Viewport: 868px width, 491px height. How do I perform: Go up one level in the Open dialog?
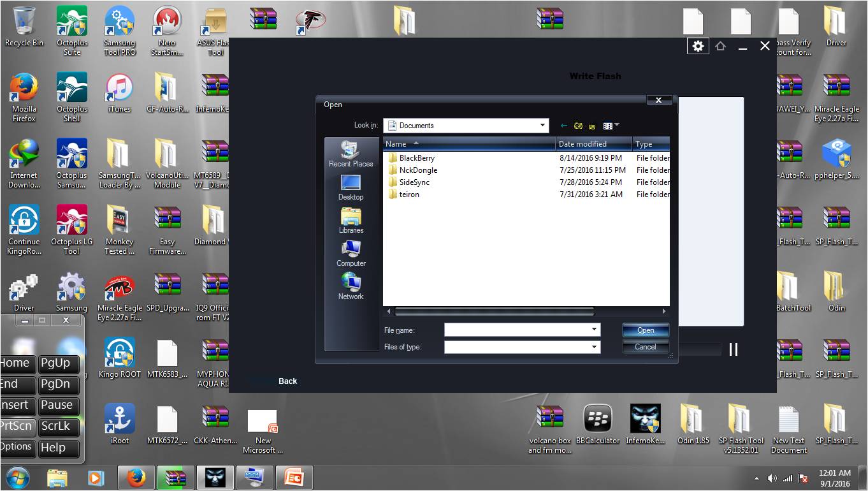(579, 125)
